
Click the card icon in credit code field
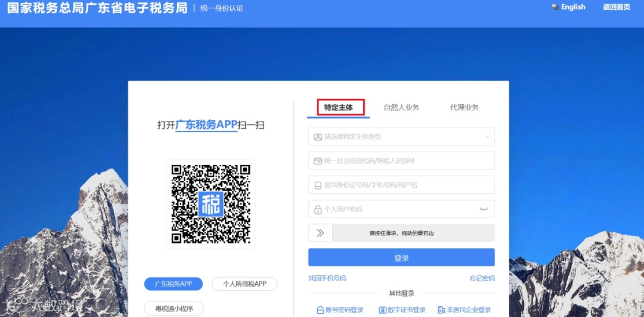pyautogui.click(x=318, y=161)
